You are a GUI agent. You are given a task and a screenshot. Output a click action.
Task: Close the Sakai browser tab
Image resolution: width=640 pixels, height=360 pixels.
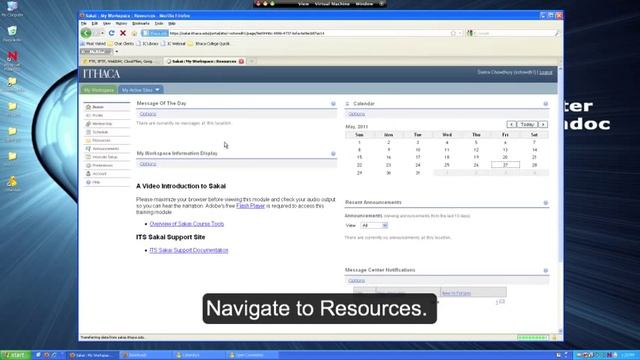click(x=242, y=61)
